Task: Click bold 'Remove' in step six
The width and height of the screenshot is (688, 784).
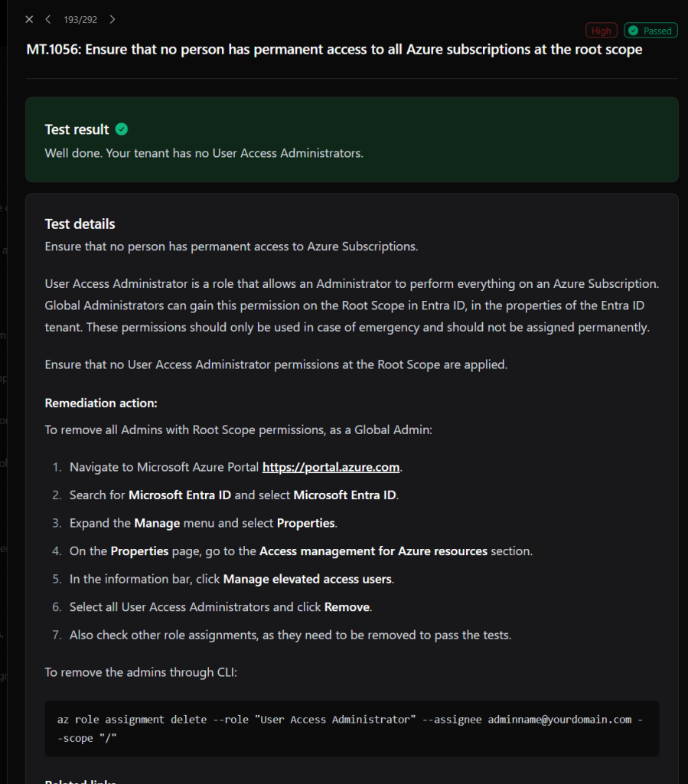Action: pos(347,607)
